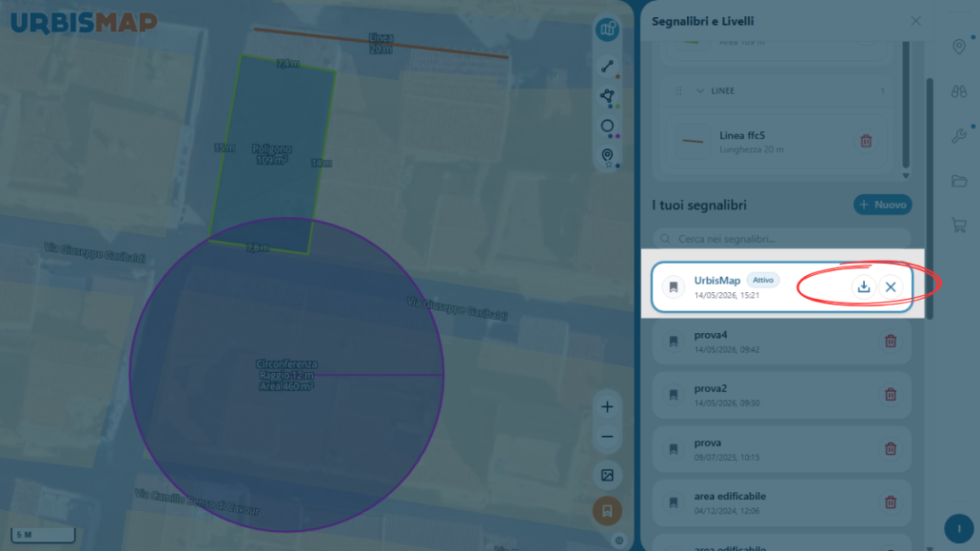
Task: Click the bookmark icon of UrbisMap
Action: click(673, 287)
